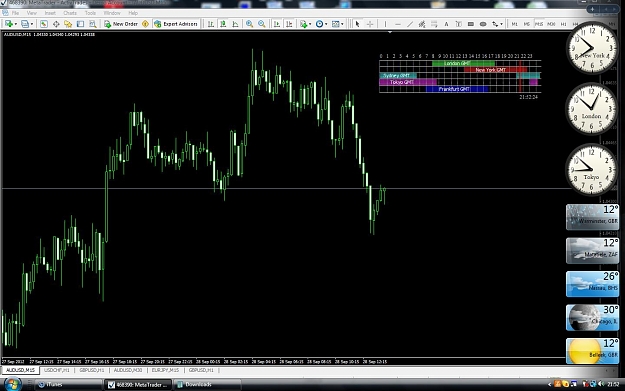Switch to the USDCHF,H1 chart tab
The image size is (625, 391).
click(x=57, y=370)
